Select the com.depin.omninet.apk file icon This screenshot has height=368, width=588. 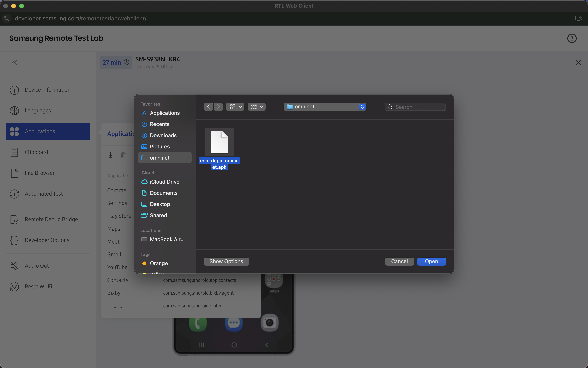[x=220, y=142]
